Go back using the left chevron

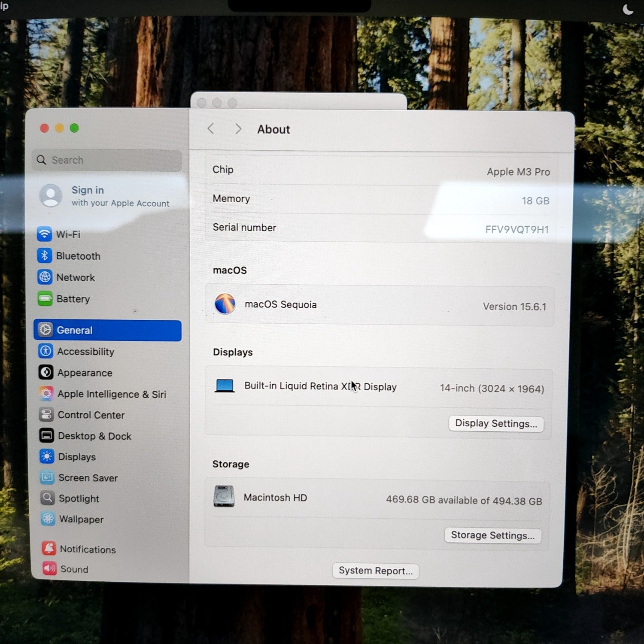211,129
